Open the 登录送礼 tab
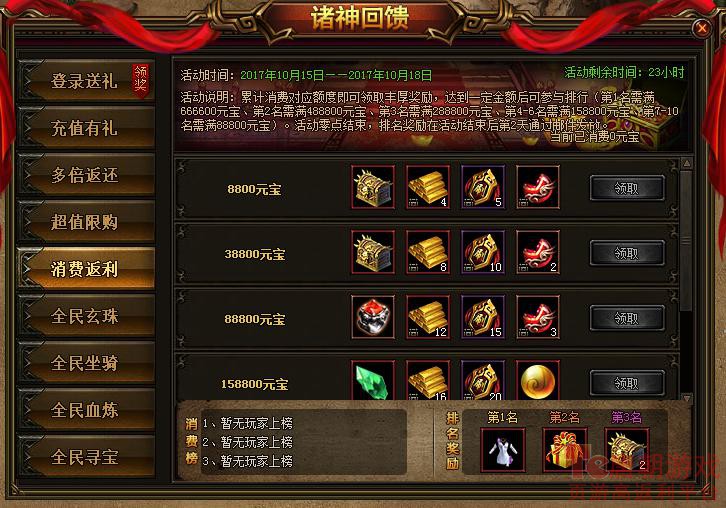726x508 pixels. [86, 81]
